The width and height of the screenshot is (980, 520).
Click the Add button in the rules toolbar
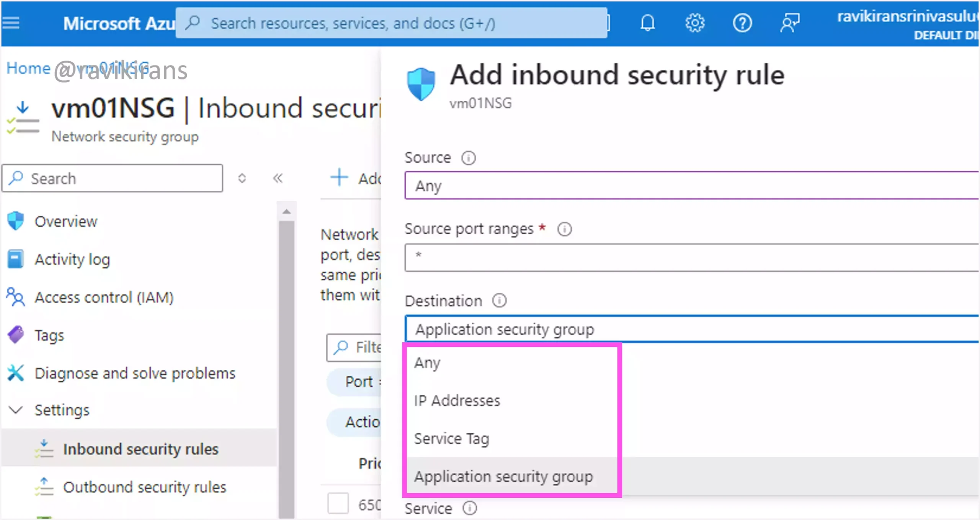tap(356, 178)
